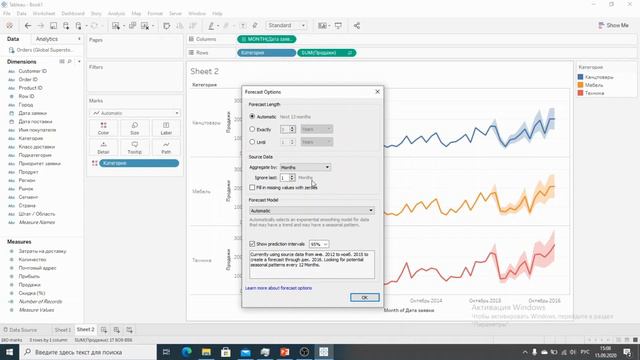
Task: Click the orange swatch in category legend
Action: point(580,85)
